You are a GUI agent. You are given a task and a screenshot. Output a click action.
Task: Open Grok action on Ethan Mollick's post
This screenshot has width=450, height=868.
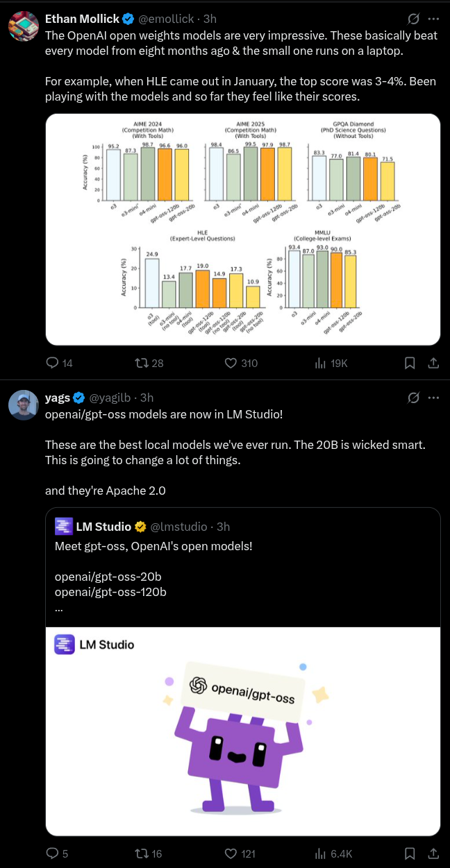click(x=413, y=19)
